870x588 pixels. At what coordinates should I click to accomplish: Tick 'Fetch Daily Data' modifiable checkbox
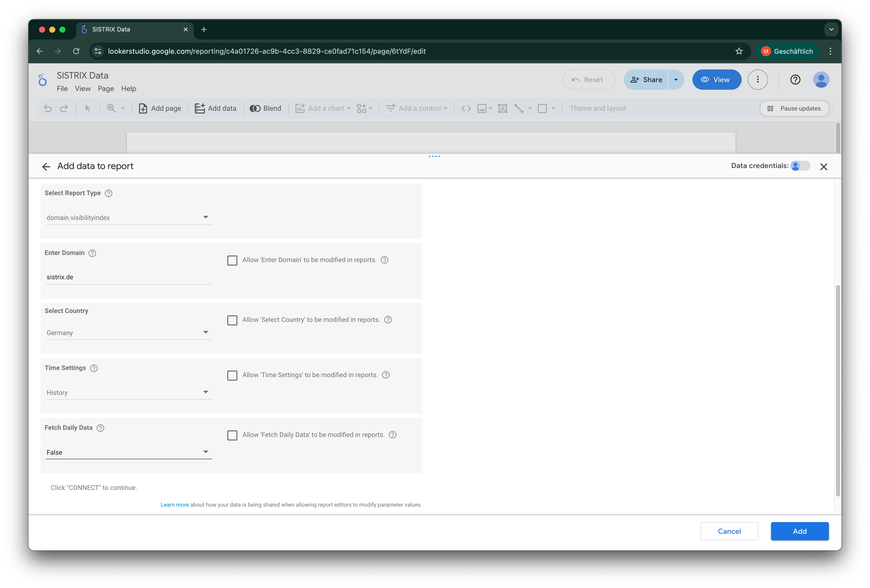tap(232, 435)
